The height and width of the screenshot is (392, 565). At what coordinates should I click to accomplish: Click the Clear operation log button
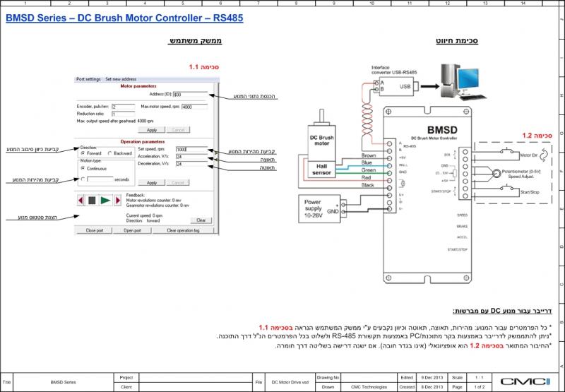[183, 230]
